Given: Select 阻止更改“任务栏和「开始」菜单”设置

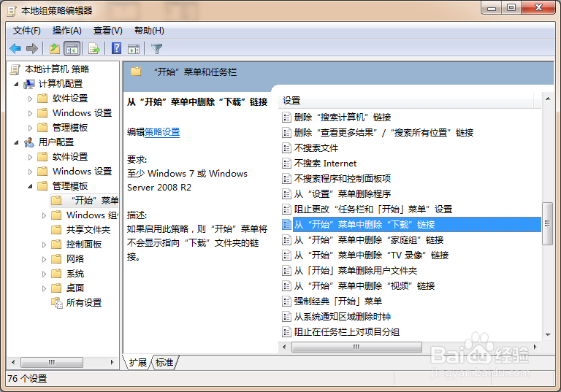Looking at the screenshot, I should [x=373, y=210].
